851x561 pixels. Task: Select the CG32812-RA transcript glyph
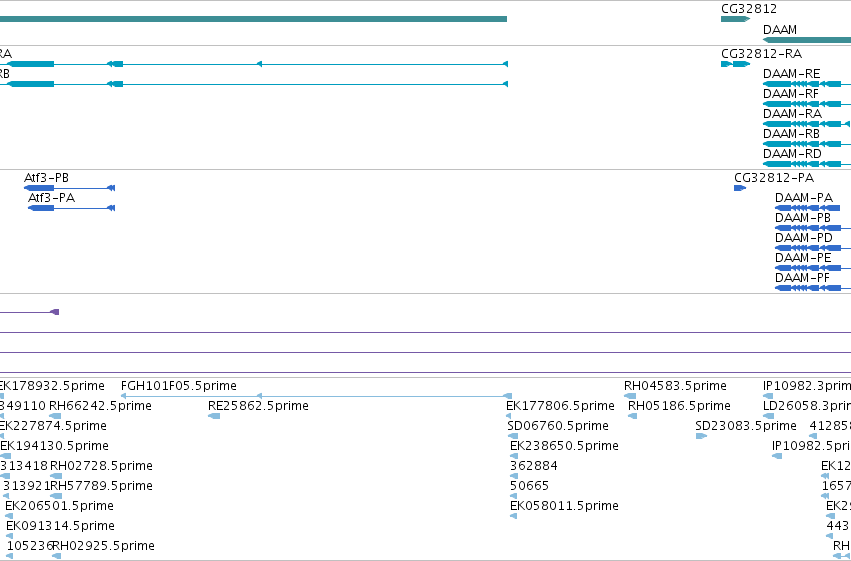[735, 64]
